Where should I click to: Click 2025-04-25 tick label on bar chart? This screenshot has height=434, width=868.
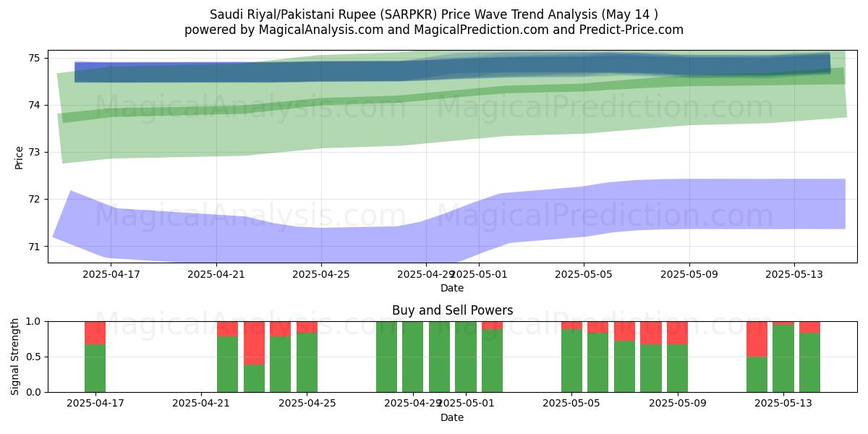coord(307,404)
